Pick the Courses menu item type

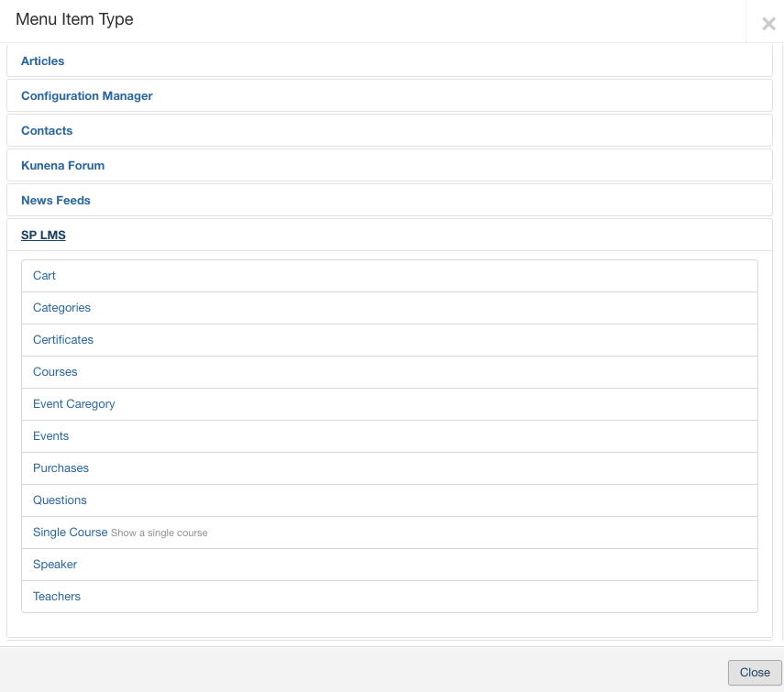(x=55, y=372)
